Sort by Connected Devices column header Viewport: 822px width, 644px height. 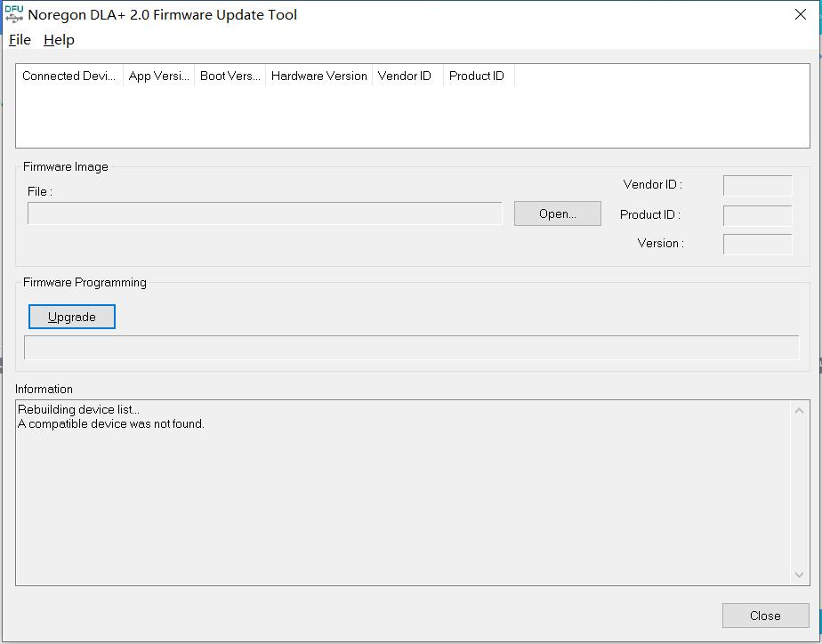(69, 76)
